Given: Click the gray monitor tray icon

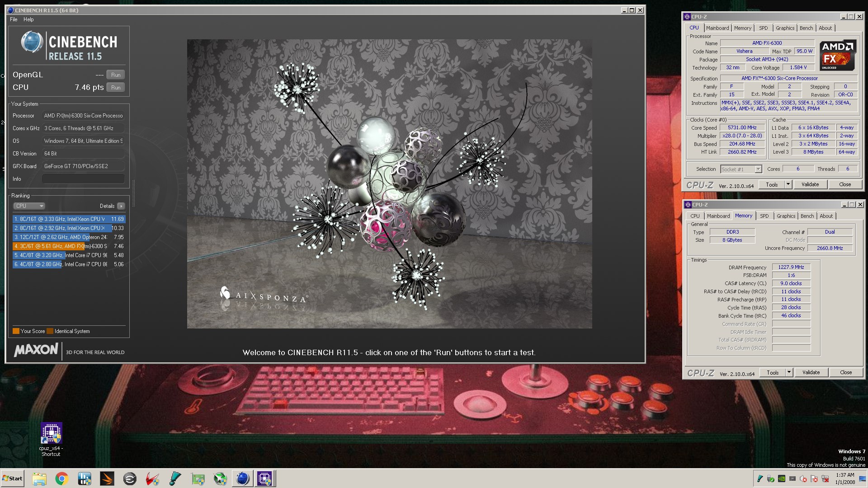Looking at the screenshot, I should pos(793,479).
